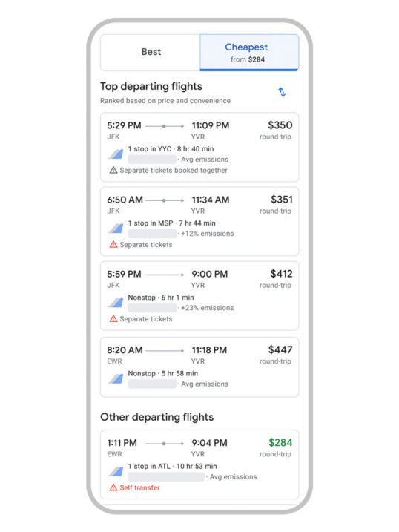Click red warning icon on $351 flight

[113, 245]
